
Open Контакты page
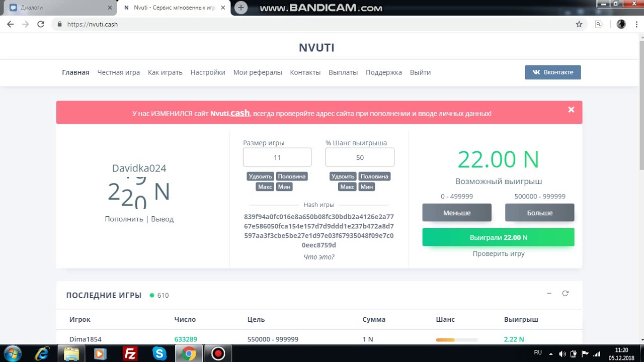tap(305, 72)
